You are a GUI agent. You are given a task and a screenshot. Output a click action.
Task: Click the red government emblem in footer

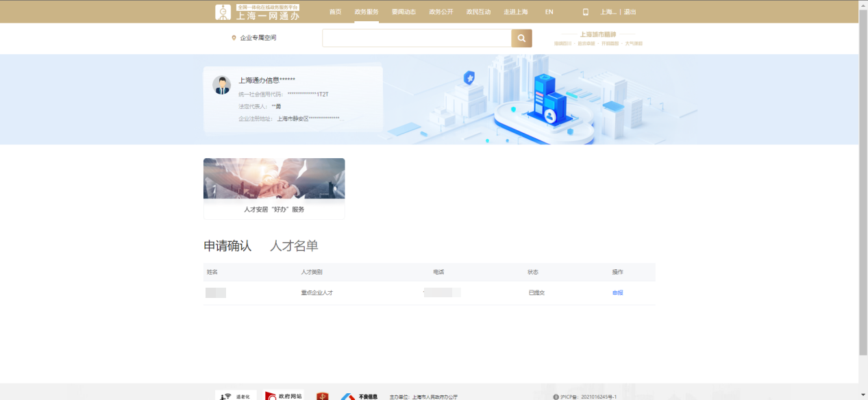(x=322, y=396)
